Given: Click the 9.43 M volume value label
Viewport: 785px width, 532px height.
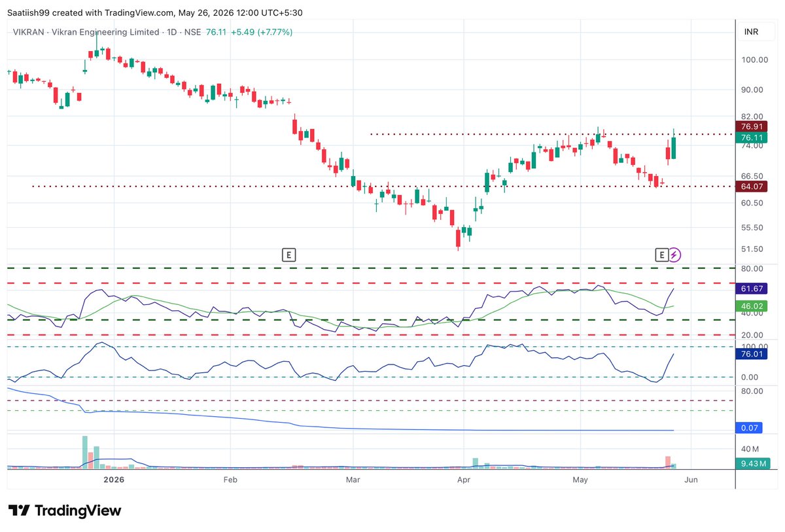Looking at the screenshot, I should click(x=754, y=464).
